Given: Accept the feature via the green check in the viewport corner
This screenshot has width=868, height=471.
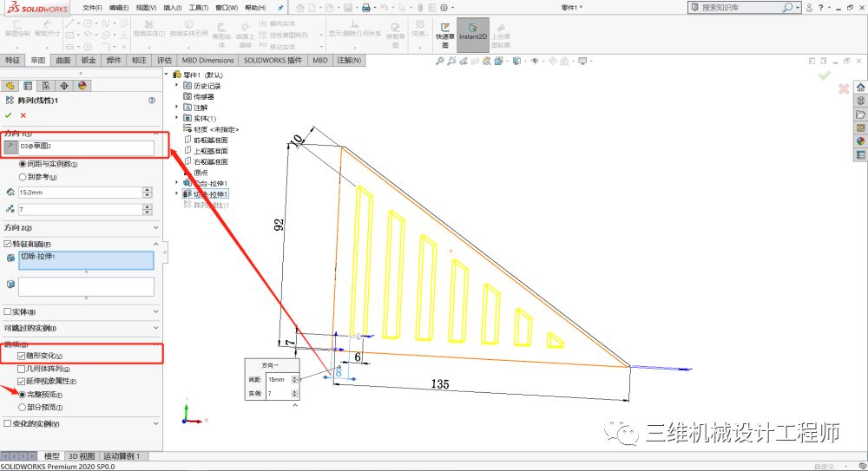Looking at the screenshot, I should (x=825, y=75).
